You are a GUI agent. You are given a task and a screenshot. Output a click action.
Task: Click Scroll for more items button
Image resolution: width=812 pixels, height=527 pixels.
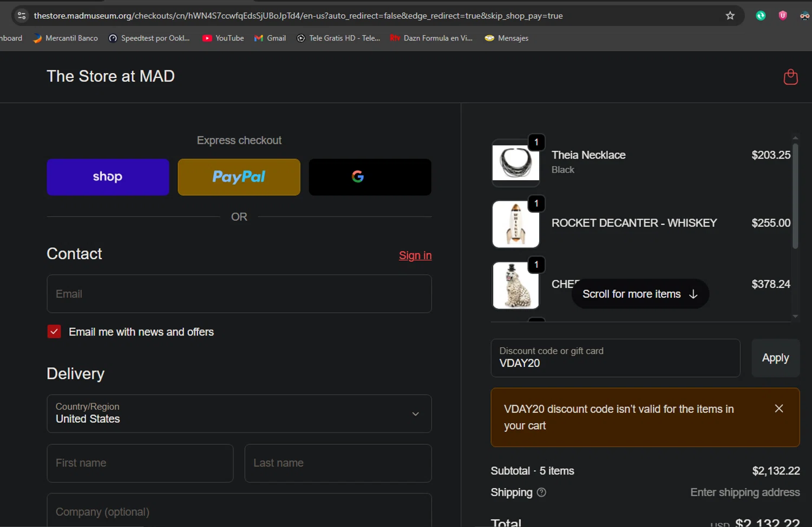pyautogui.click(x=640, y=294)
